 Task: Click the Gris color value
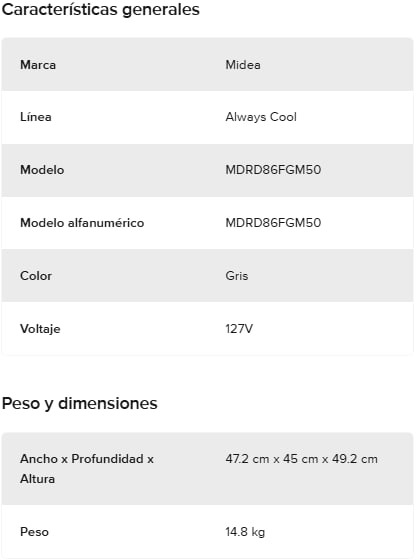point(237,276)
